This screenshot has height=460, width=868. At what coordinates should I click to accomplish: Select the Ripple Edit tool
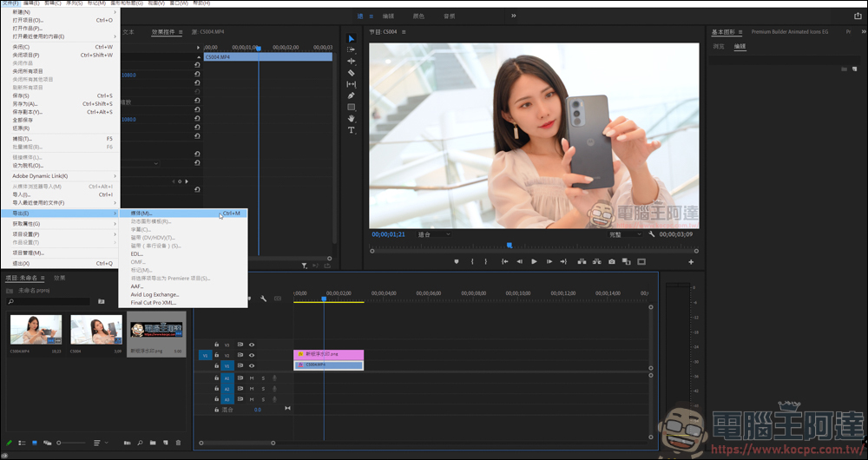coord(351,61)
